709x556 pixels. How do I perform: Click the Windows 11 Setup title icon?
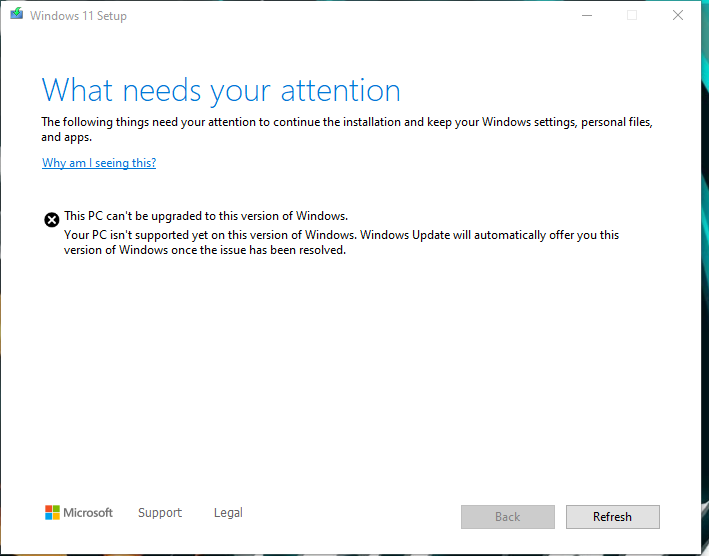click(17, 14)
